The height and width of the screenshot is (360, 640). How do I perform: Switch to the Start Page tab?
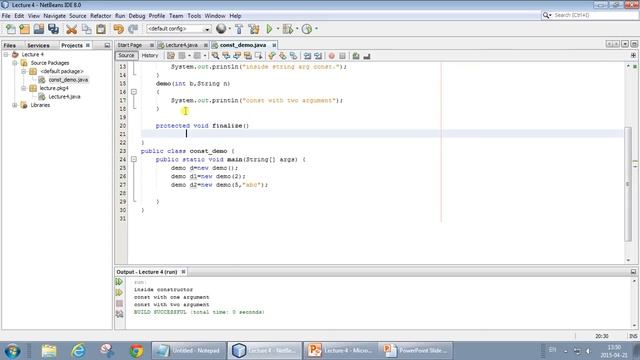coord(130,45)
